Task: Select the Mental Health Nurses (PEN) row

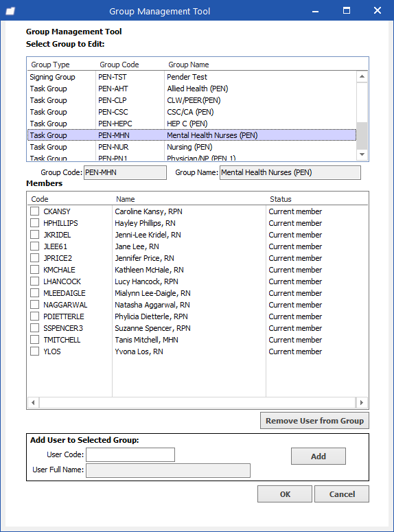Action: click(192, 135)
